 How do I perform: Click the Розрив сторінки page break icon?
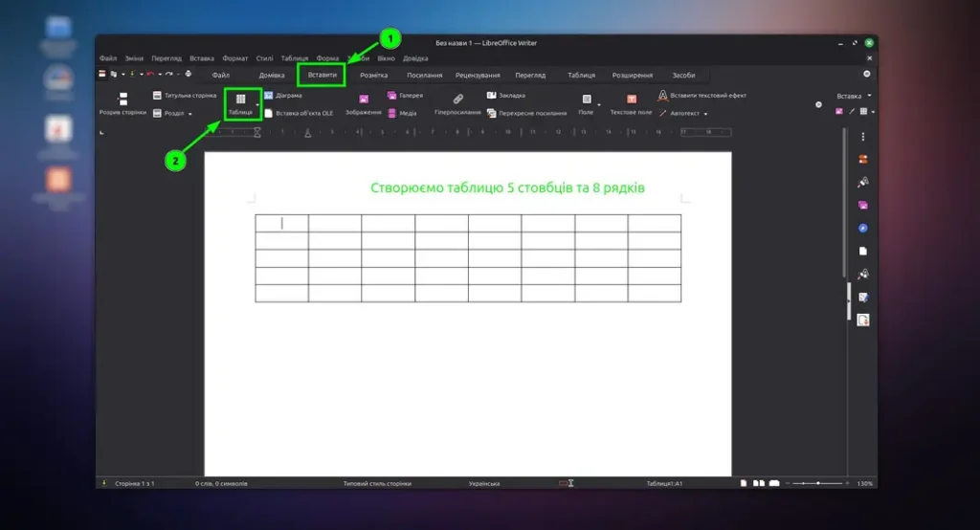pos(122,99)
